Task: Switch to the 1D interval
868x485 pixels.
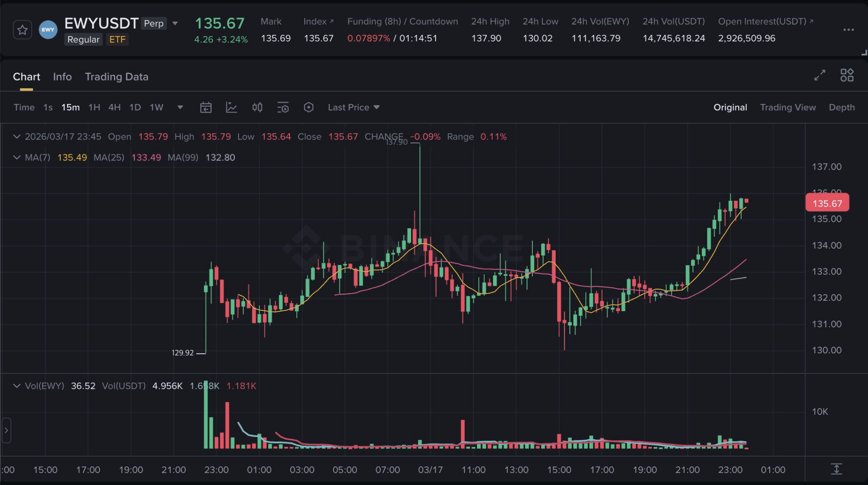Action: coord(135,107)
